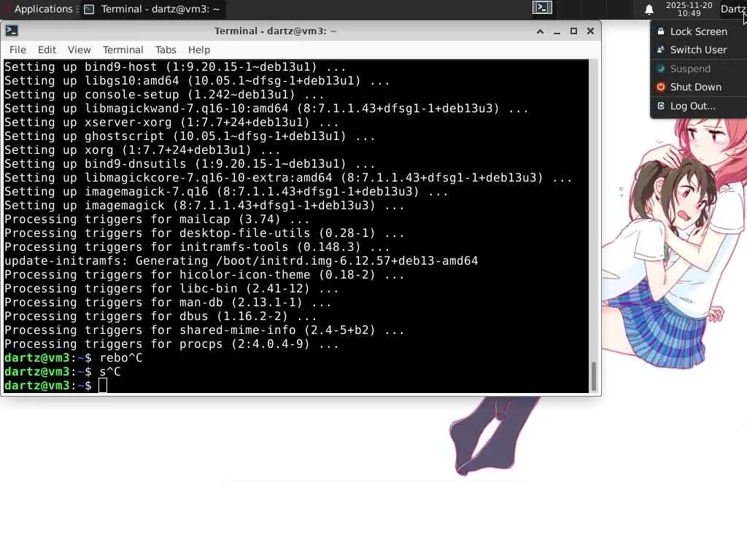This screenshot has height=560, width=747.
Task: Open the notifications bell icon
Action: click(x=649, y=9)
